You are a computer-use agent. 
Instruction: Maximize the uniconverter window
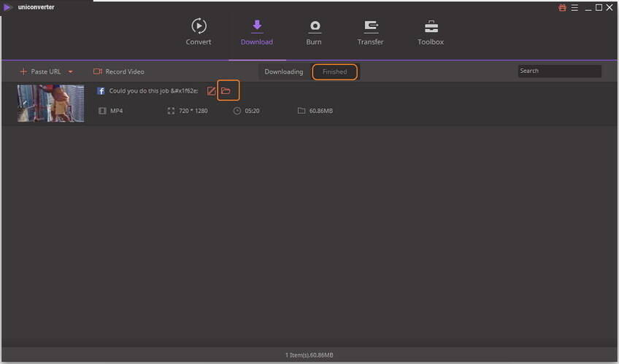[599, 7]
